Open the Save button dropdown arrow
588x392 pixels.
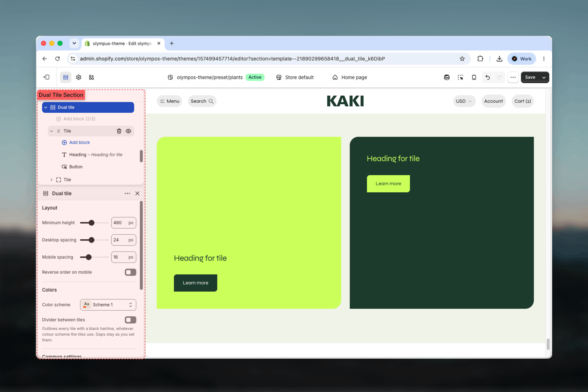click(544, 77)
